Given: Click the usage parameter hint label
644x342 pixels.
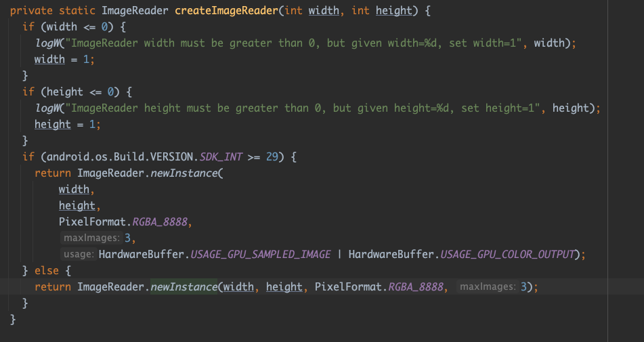Looking at the screenshot, I should 79,254.
